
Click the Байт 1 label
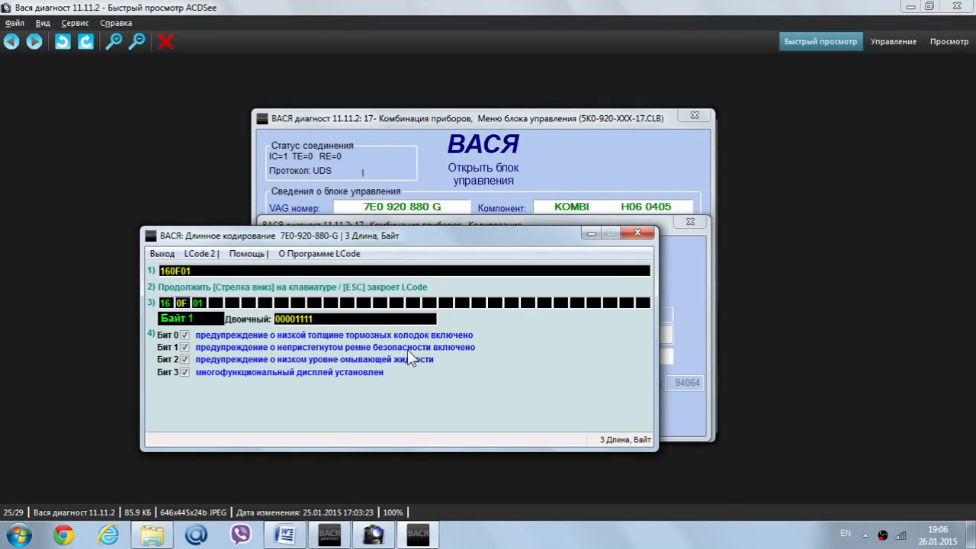coord(190,318)
